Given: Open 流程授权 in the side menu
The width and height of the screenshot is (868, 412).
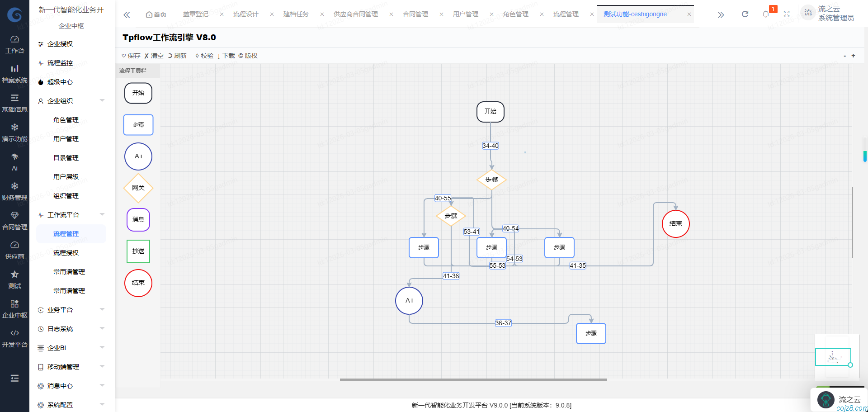Looking at the screenshot, I should tap(66, 253).
